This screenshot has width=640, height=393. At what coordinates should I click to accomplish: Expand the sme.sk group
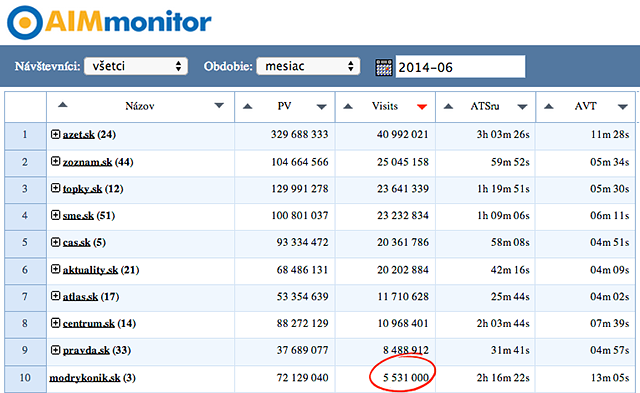[x=56, y=215]
